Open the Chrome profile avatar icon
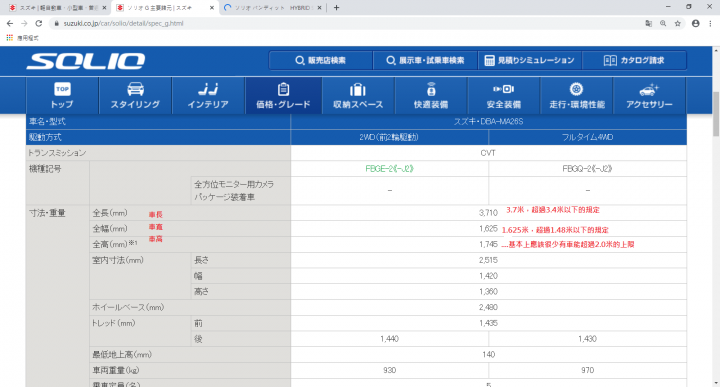The width and height of the screenshot is (720, 387). click(696, 23)
